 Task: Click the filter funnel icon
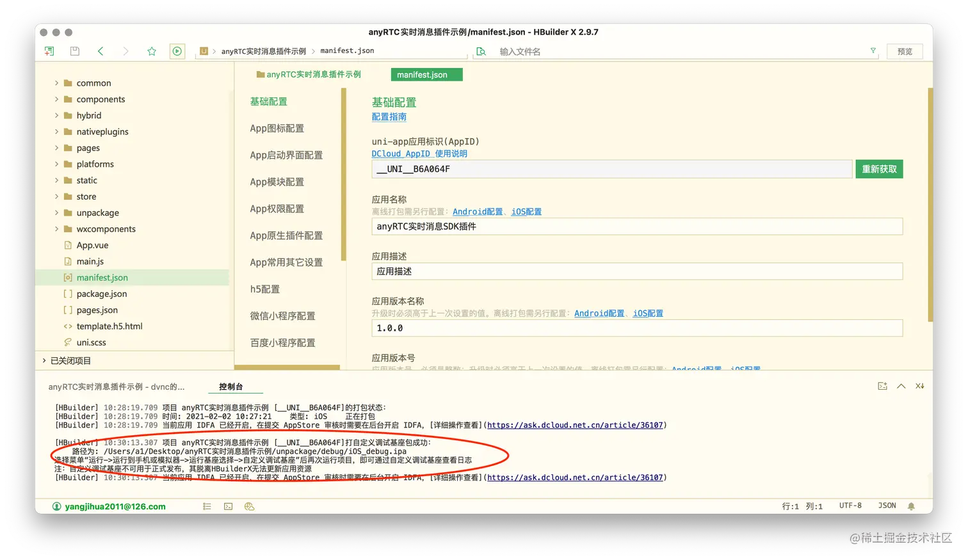[x=873, y=51]
